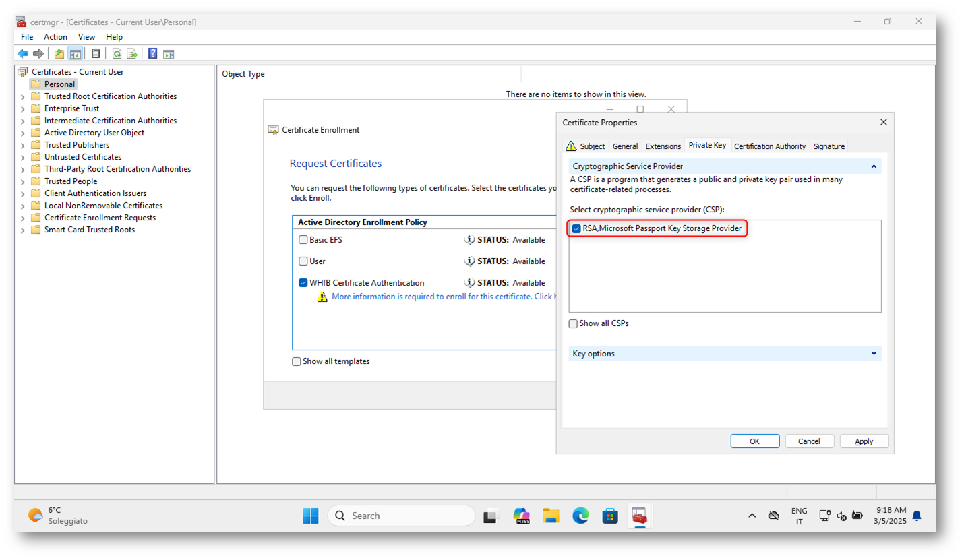Click the Export List toolbar icon

coord(132,53)
